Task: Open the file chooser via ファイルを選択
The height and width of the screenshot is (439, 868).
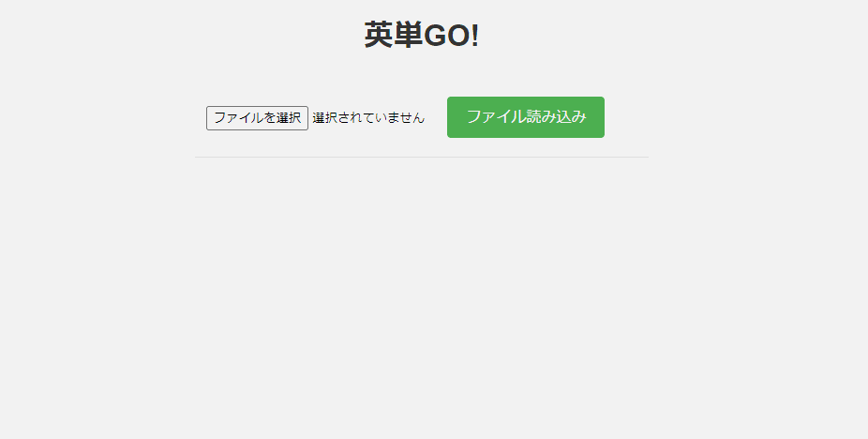Action: (x=257, y=118)
